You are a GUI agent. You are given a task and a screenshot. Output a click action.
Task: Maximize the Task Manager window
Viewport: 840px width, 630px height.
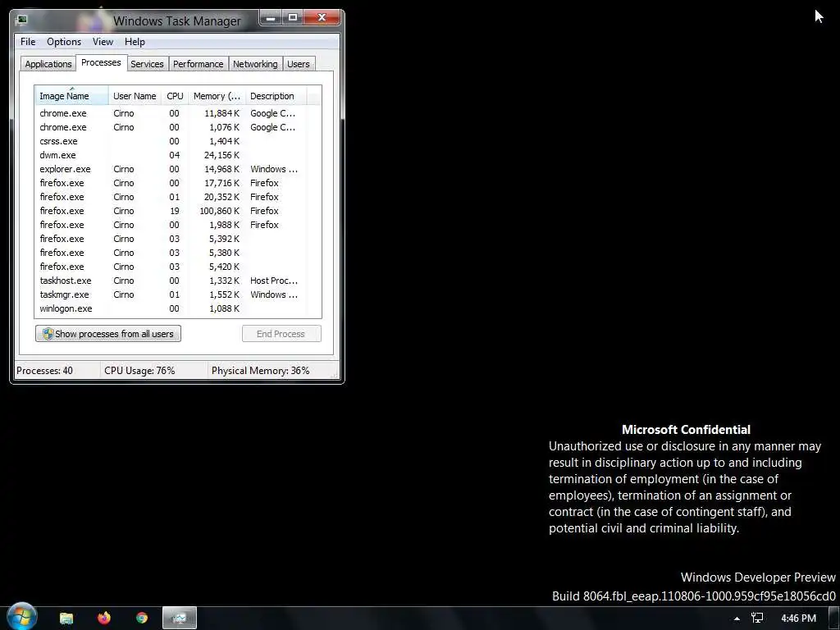tap(293, 18)
